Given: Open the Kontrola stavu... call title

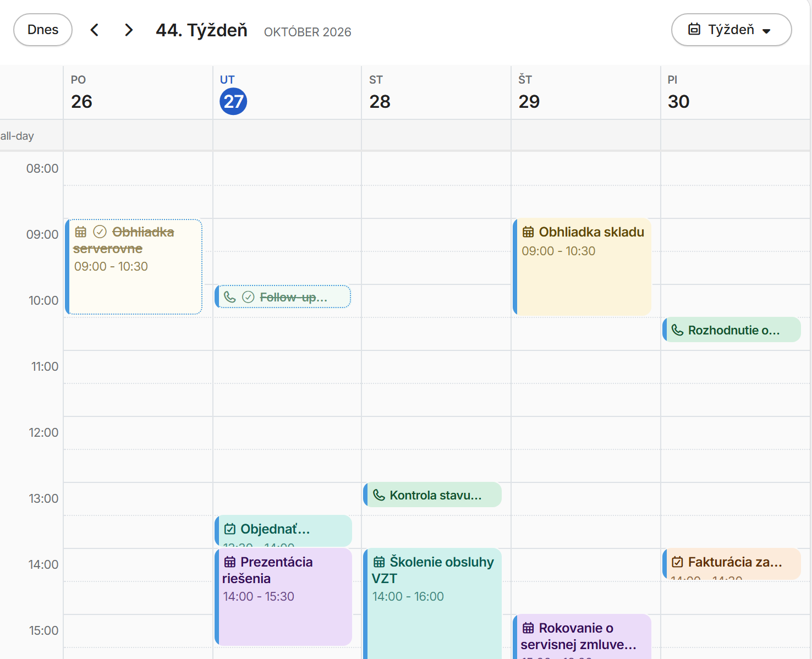Looking at the screenshot, I should point(436,495).
